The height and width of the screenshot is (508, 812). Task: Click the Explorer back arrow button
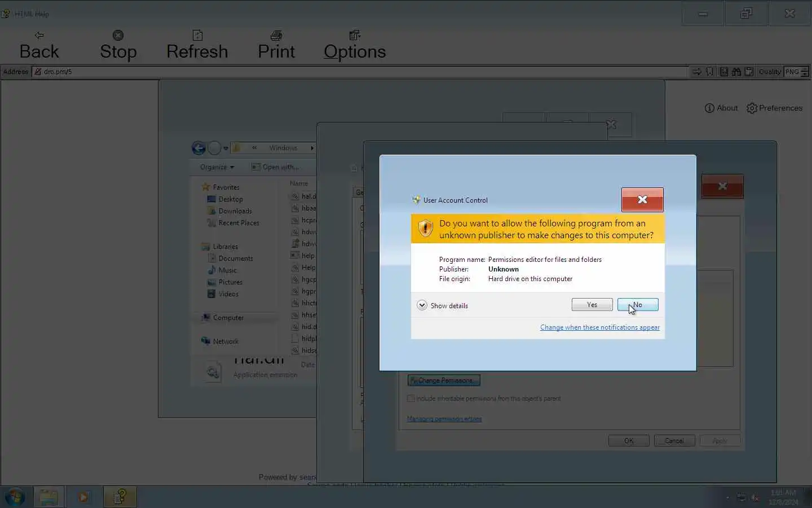(198, 148)
